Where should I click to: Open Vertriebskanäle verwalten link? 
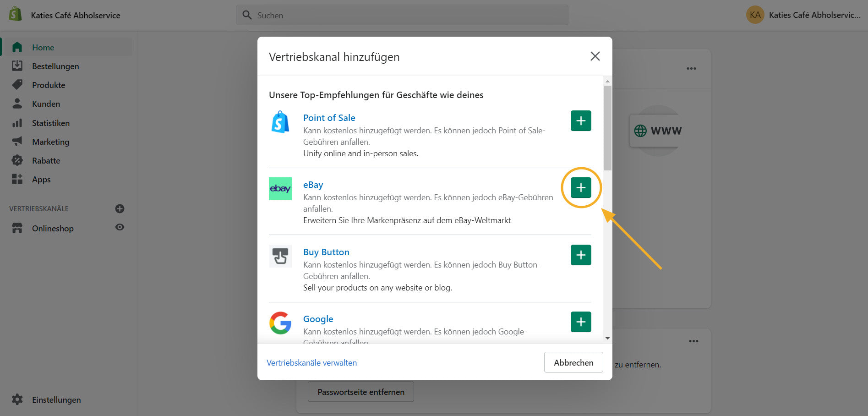[311, 363]
